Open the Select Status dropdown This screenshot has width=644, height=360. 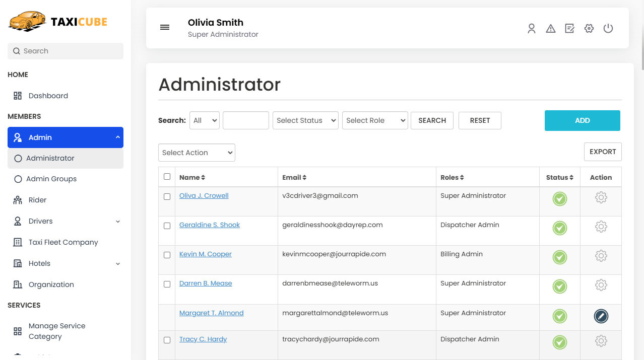click(x=305, y=121)
